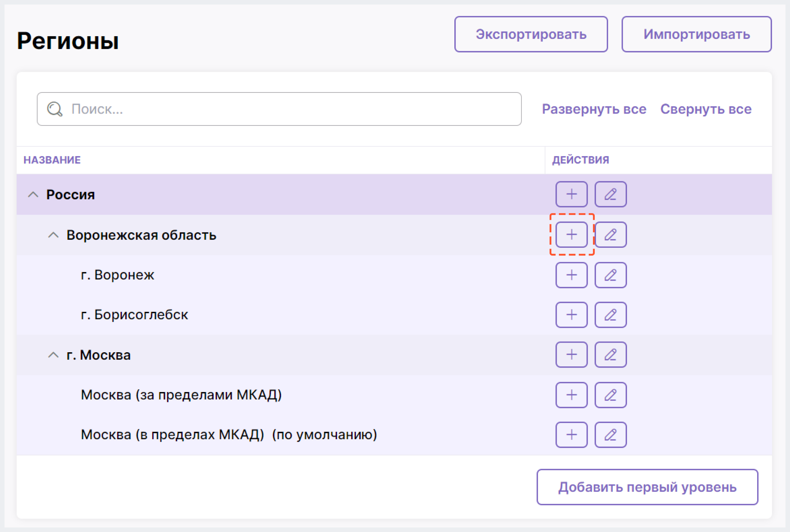Viewport: 790px width, 532px height.
Task: Click the Развернуть все link
Action: pos(594,109)
